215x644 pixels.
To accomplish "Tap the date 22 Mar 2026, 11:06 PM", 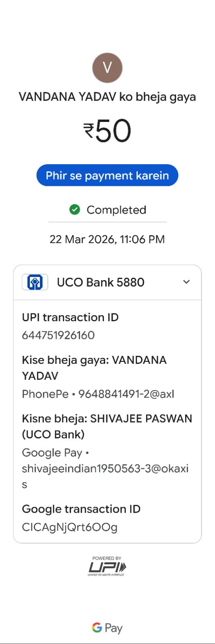I will coord(107,239).
